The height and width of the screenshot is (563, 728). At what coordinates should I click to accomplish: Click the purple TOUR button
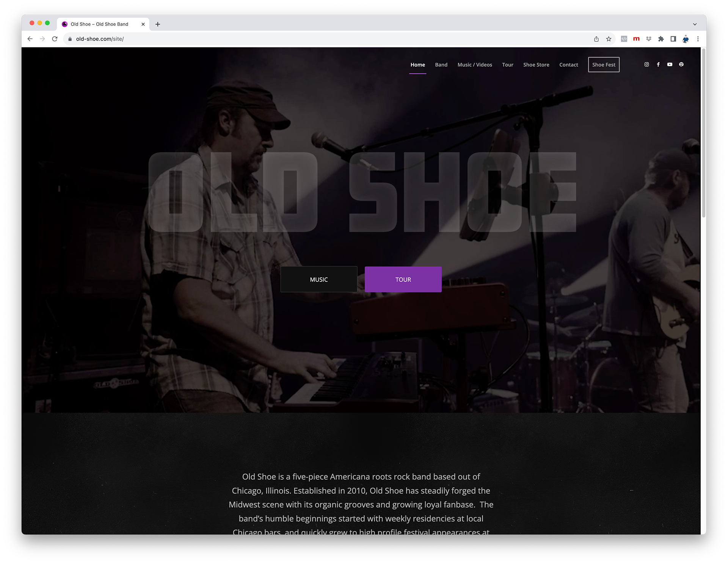(x=403, y=279)
